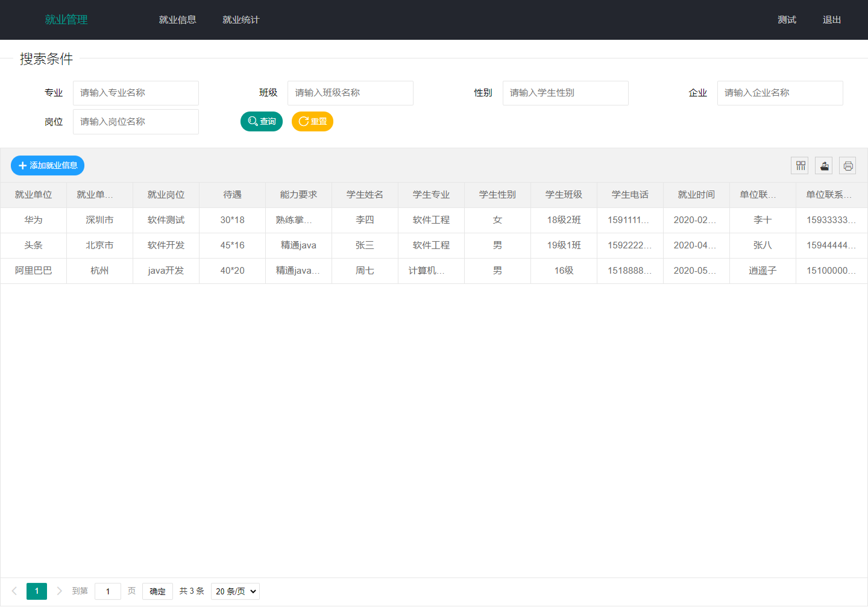Click the 岗位 name input field
Image resolution: width=868 pixels, height=613 pixels.
[x=136, y=122]
